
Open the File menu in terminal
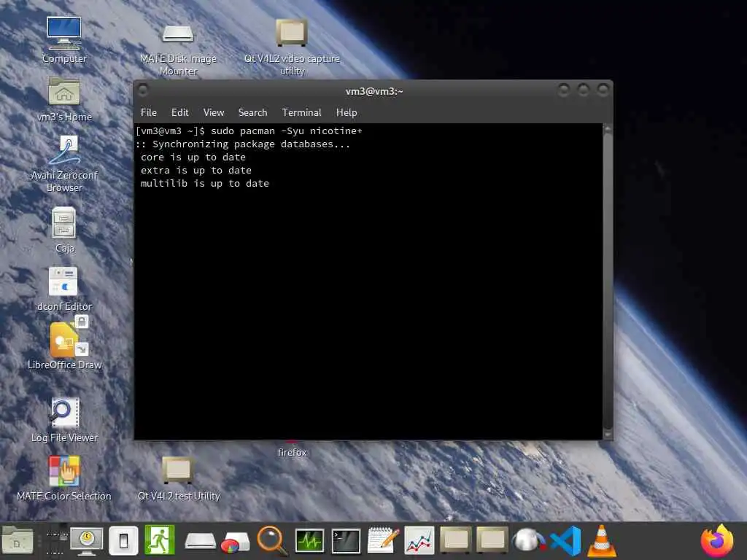[x=148, y=112]
